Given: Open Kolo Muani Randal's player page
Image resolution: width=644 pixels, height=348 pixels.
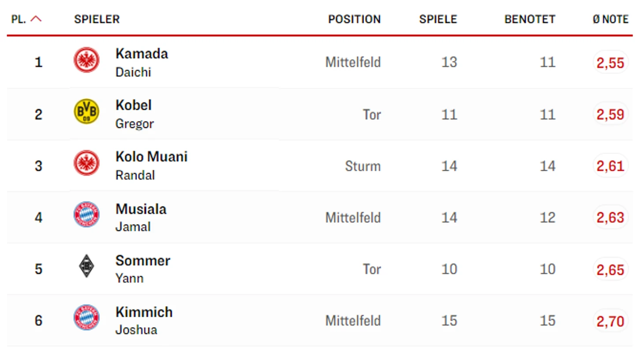Looking at the screenshot, I should pos(151,165).
